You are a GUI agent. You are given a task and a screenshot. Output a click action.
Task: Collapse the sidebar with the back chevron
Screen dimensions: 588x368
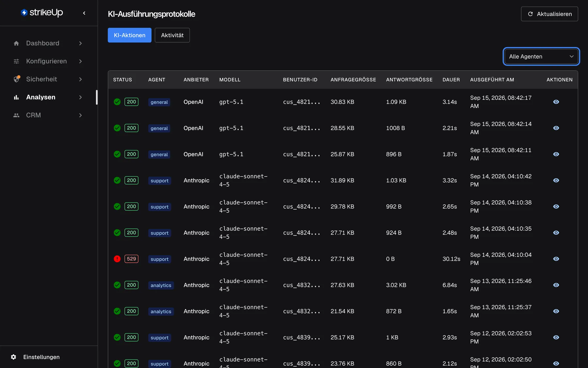[84, 13]
